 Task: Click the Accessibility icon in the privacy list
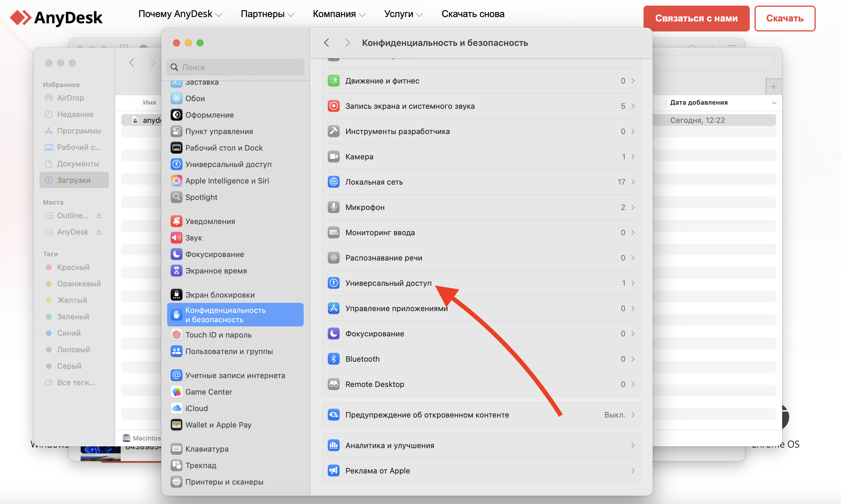[333, 283]
